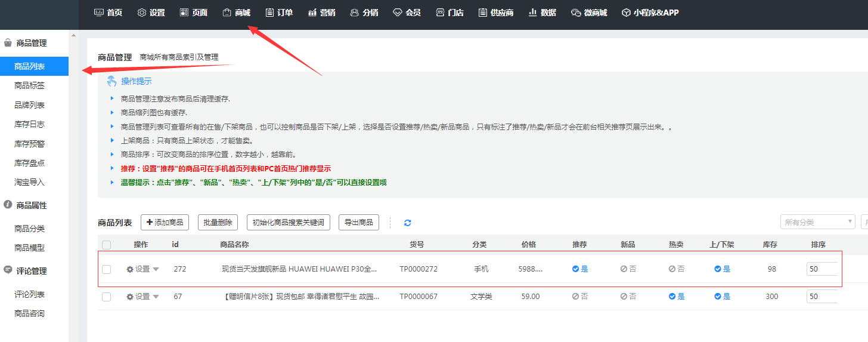Select the checkbox for product id 272

pos(106,269)
